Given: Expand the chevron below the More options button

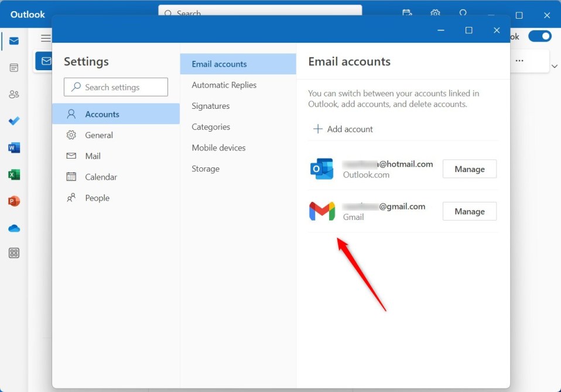Looking at the screenshot, I should (x=554, y=66).
